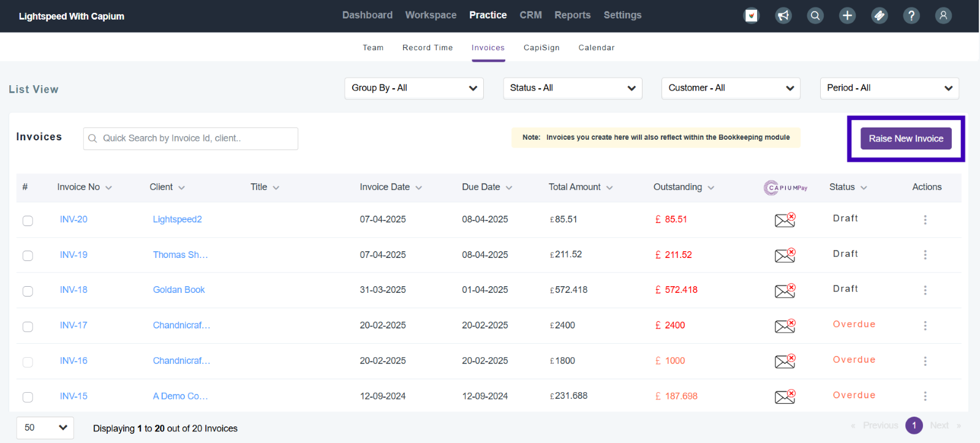The image size is (980, 443).
Task: Click the CapiumPay column logo
Action: 786,187
